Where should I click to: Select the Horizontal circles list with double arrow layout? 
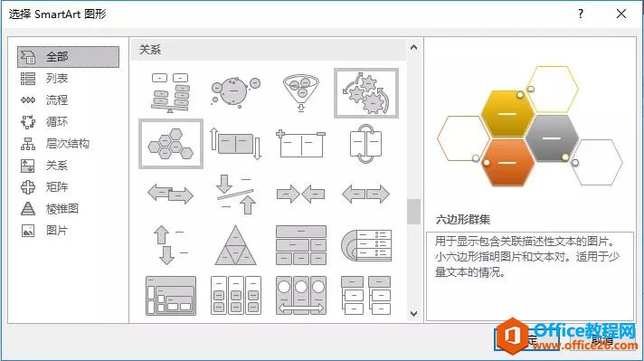pos(300,295)
